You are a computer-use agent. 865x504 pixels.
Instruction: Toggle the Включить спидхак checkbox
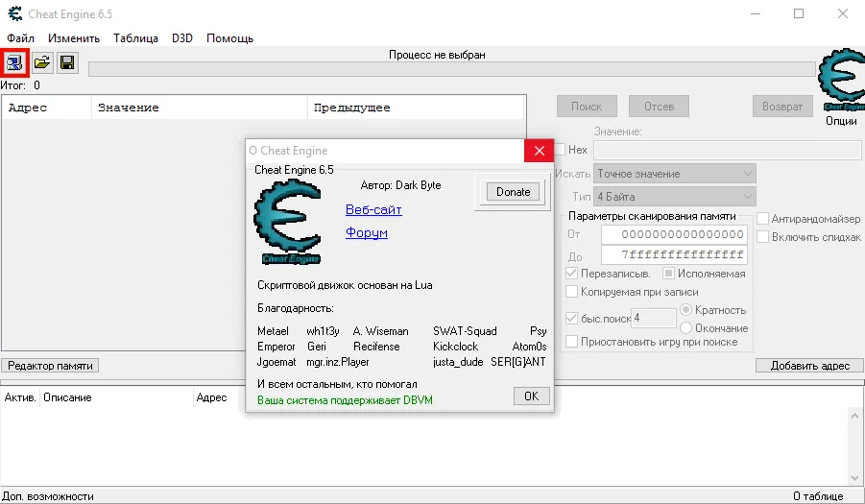(763, 237)
